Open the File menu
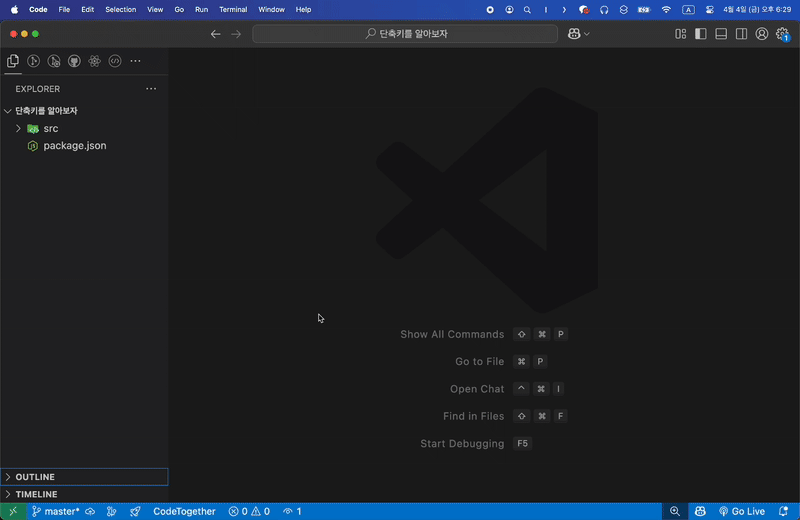The width and height of the screenshot is (800, 520). point(64,10)
